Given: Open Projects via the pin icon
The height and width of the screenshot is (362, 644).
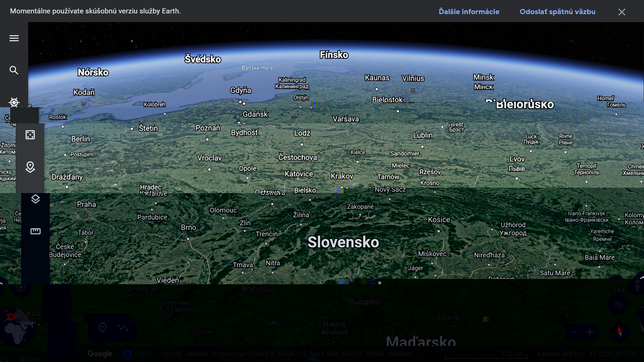Looking at the screenshot, I should pyautogui.click(x=30, y=167).
